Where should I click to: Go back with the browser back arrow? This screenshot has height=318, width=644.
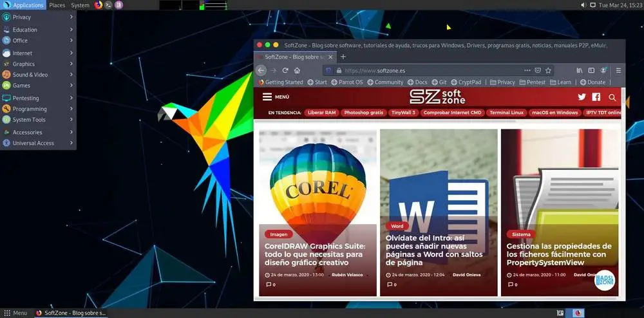[261, 70]
